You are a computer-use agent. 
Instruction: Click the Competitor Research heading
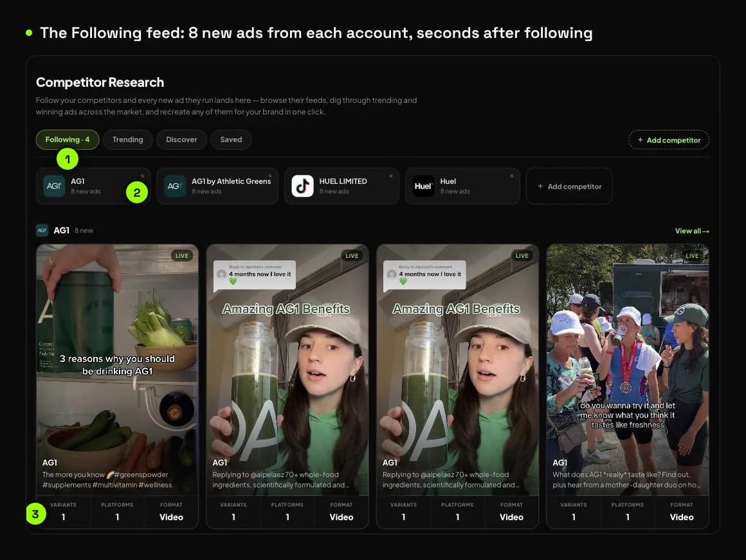point(100,82)
